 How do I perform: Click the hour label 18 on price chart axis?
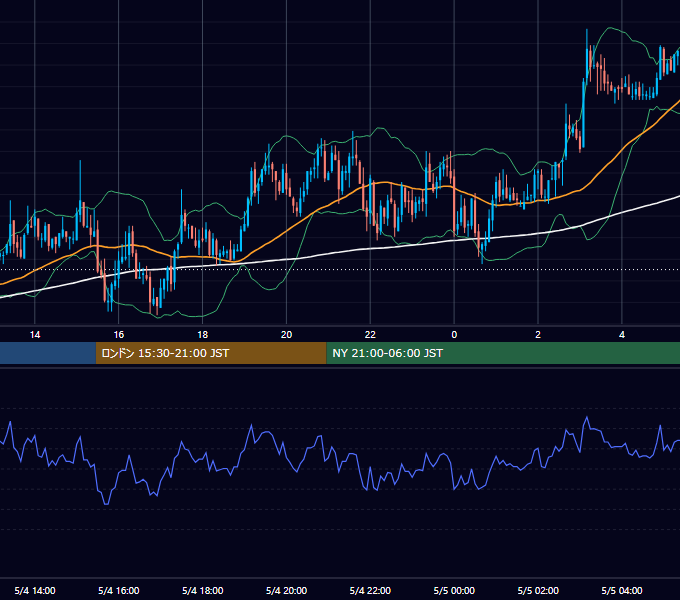[203, 335]
